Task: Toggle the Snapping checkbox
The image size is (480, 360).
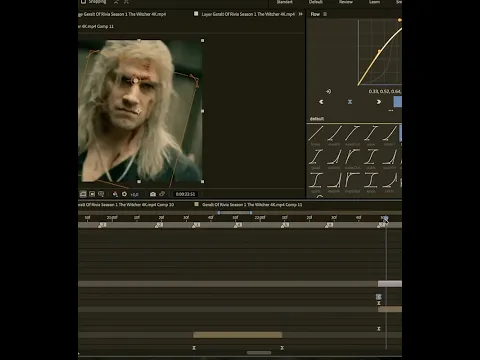Action: coord(83,2)
